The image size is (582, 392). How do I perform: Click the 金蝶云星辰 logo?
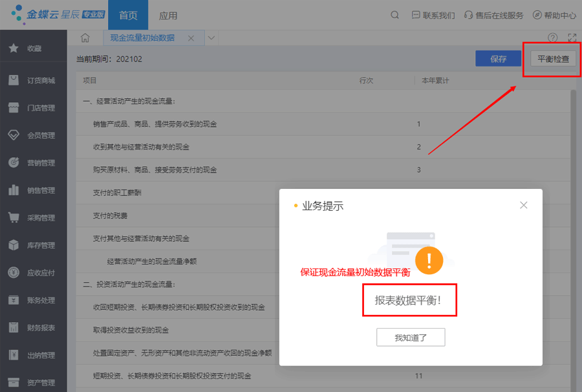click(x=58, y=14)
